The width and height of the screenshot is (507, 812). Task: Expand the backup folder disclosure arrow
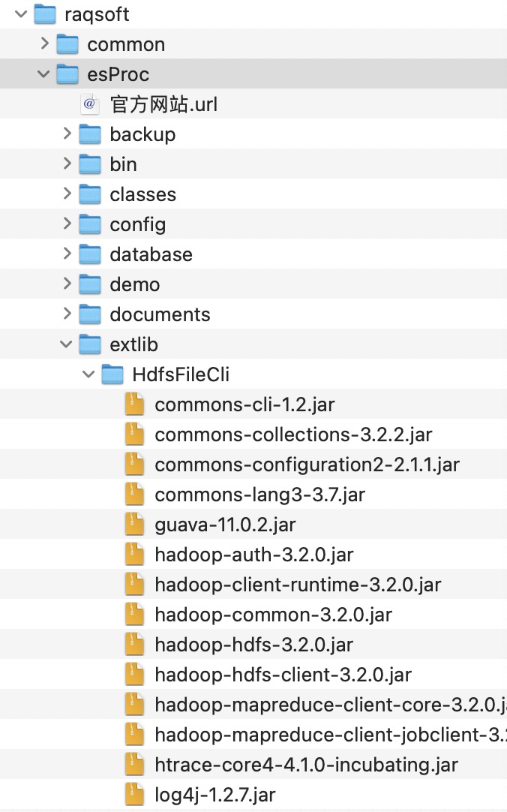[x=67, y=134]
